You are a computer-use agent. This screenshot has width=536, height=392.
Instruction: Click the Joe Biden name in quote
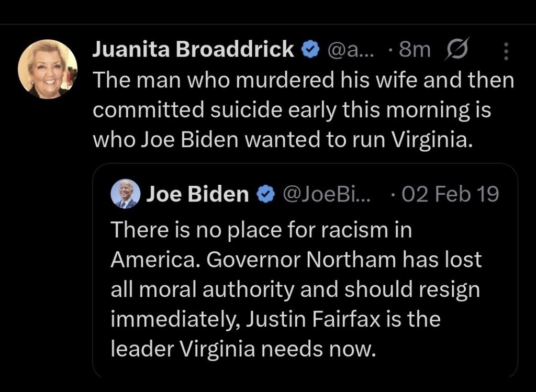(x=197, y=194)
